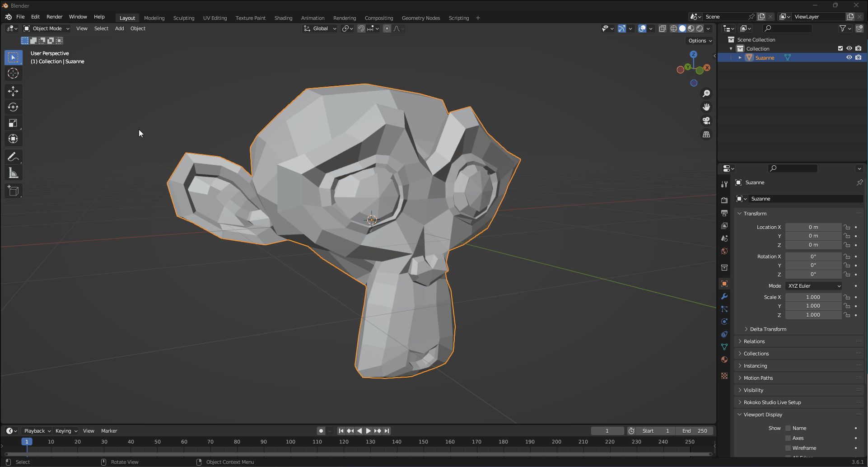Click the pan view hand icon
This screenshot has width=868, height=467.
pyautogui.click(x=706, y=107)
